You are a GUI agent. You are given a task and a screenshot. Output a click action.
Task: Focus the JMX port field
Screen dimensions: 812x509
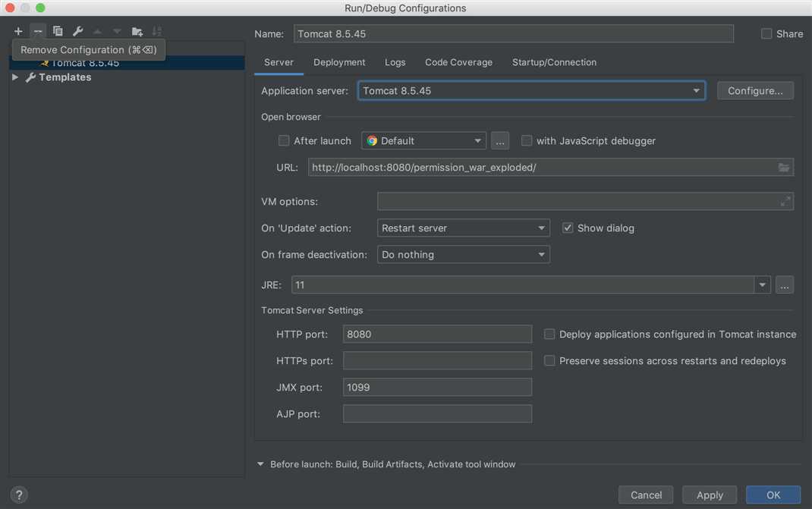pos(437,388)
